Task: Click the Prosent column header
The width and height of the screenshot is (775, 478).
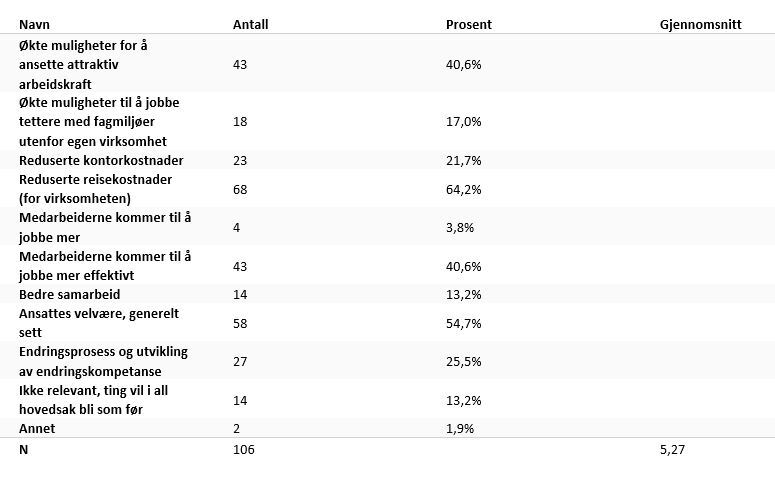Action: tap(468, 25)
